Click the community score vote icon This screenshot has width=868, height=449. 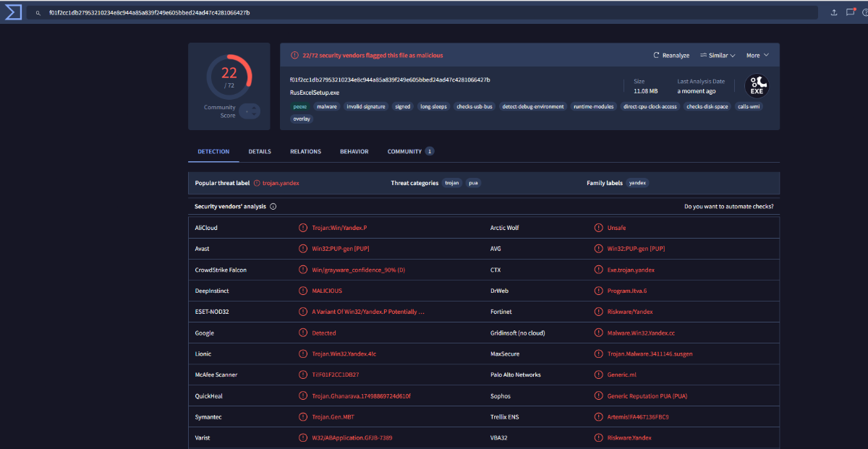250,111
